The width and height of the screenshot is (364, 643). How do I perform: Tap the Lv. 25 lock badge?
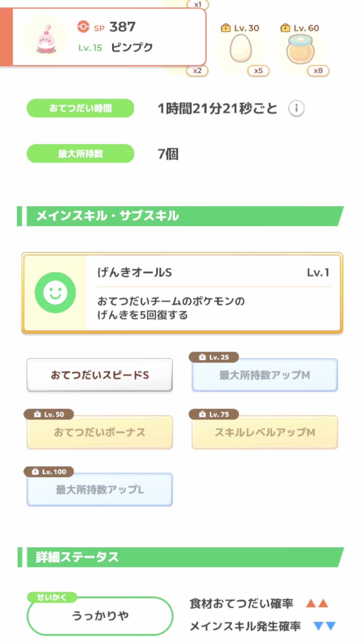pos(214,357)
